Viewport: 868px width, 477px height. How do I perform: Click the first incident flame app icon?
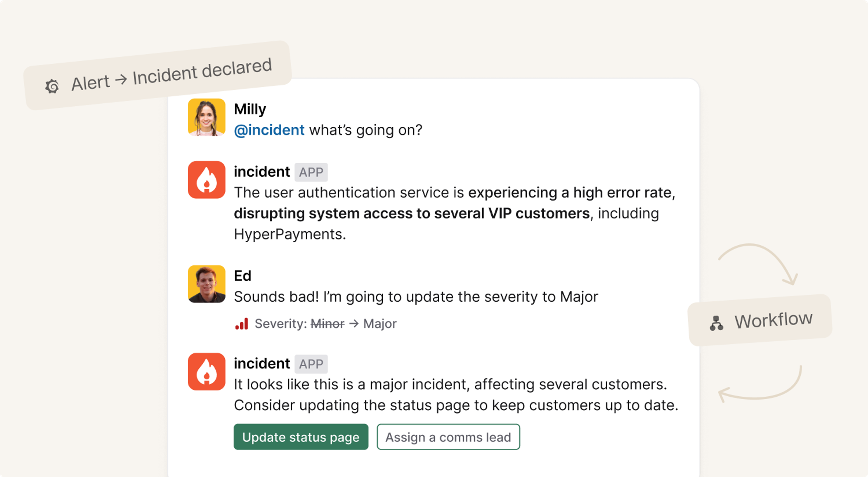207,180
